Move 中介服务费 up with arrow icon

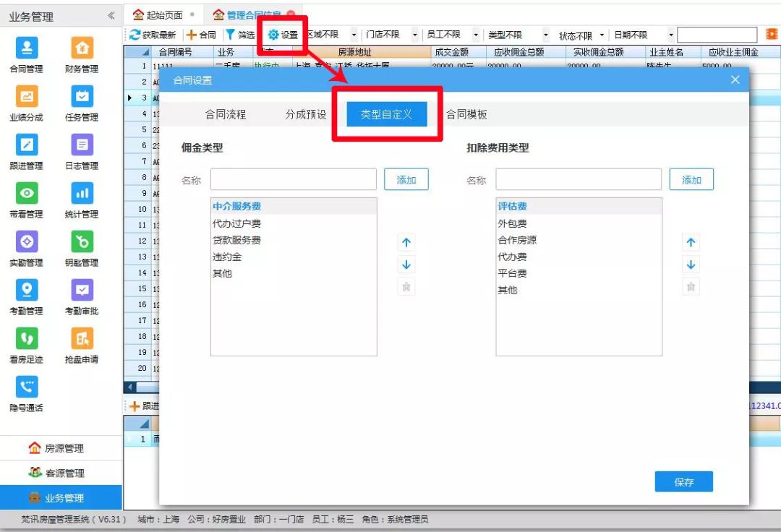tap(405, 243)
